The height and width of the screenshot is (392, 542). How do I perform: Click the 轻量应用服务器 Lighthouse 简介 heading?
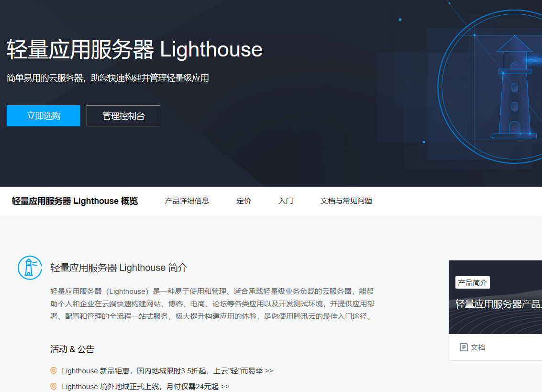pyautogui.click(x=119, y=268)
